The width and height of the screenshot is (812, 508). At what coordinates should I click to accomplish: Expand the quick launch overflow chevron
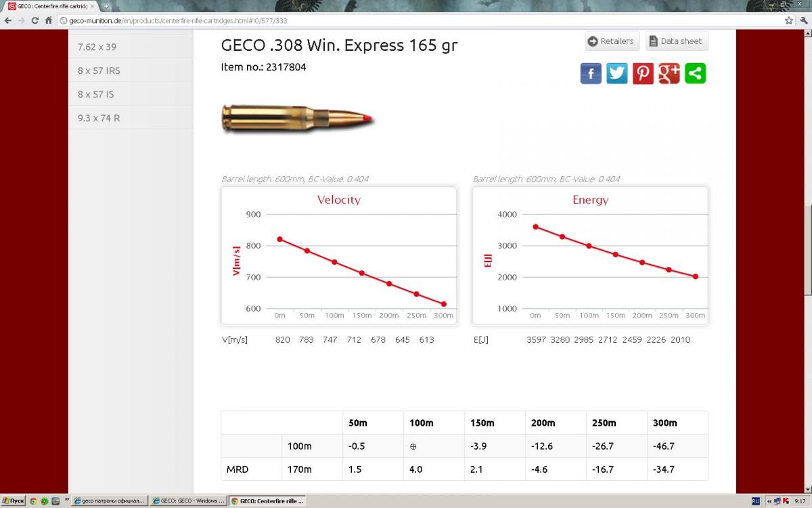coord(66,499)
